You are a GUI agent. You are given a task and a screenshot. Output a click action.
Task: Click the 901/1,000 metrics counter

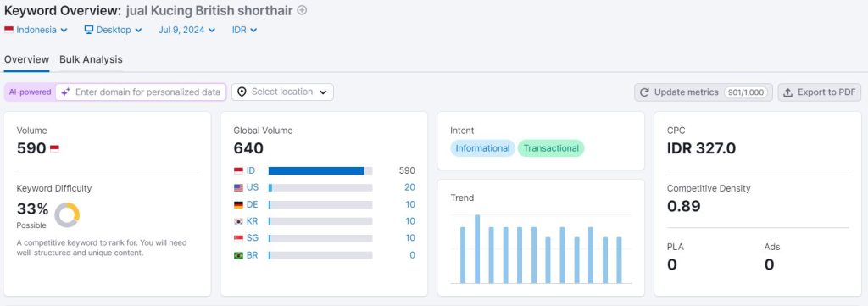[746, 92]
